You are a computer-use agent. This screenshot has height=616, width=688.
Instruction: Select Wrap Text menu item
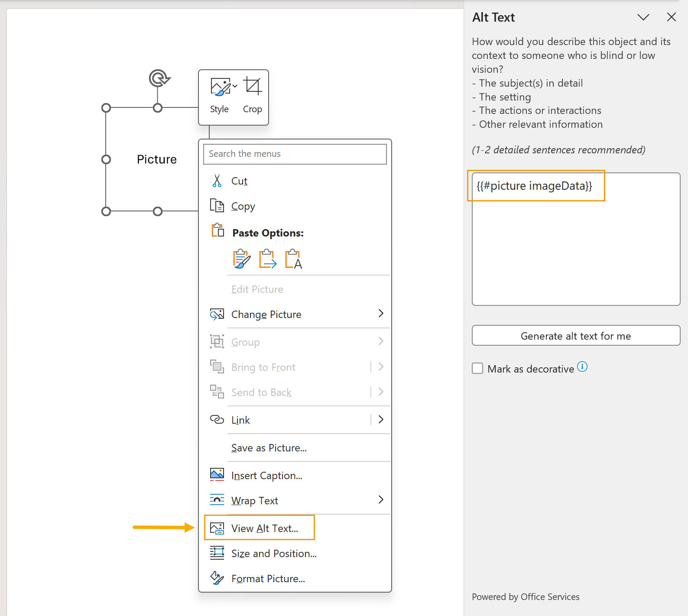point(295,501)
